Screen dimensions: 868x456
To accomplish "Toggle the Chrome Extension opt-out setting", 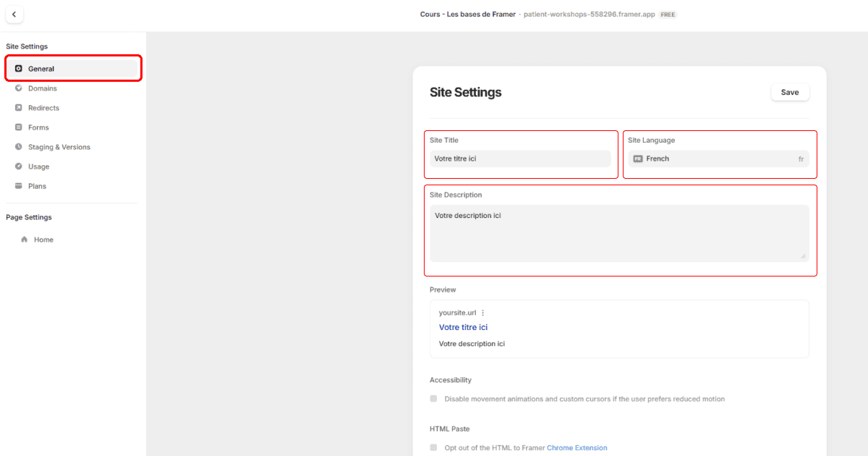I will point(433,447).
